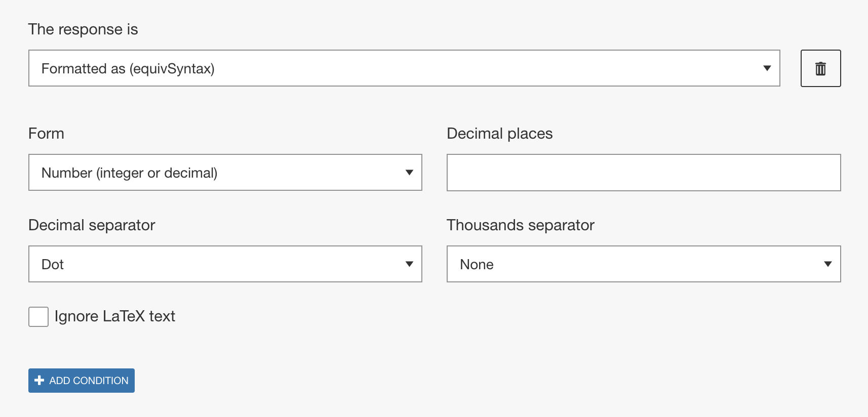Screen dimensions: 868x417
Task: Click the ADD CONDITION button
Action: click(82, 381)
